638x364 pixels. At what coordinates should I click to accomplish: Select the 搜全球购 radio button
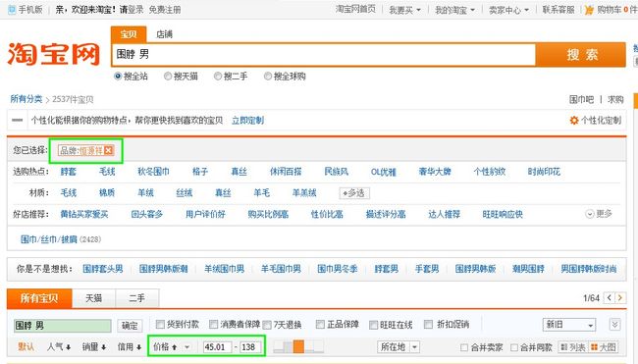268,77
